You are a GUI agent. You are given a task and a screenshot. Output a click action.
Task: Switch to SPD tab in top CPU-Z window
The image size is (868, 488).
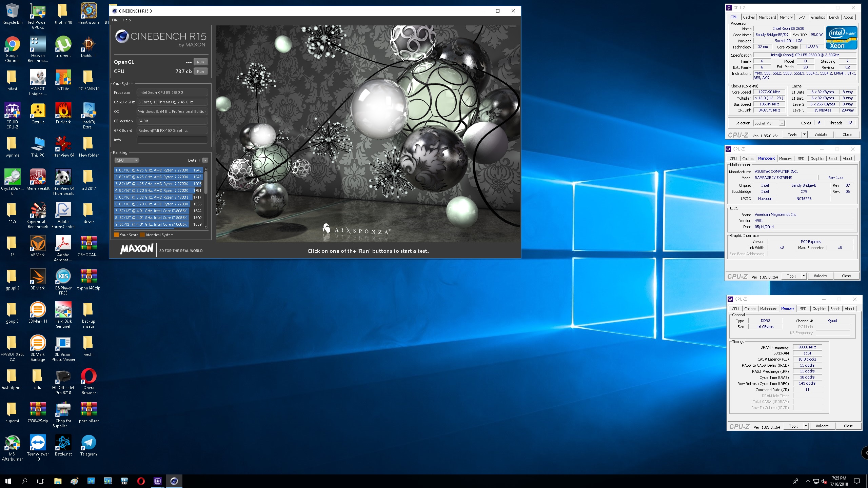tap(802, 17)
